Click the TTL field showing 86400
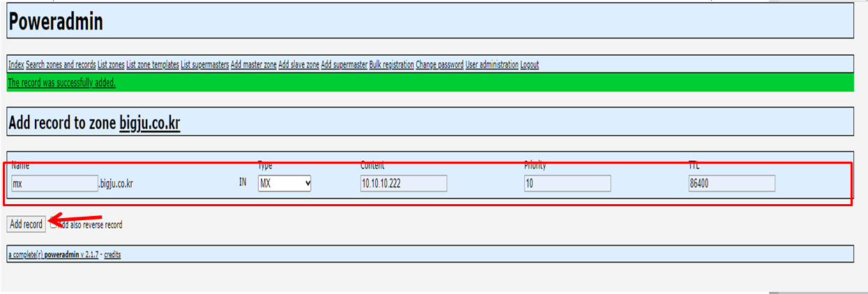868x294 pixels. pyautogui.click(x=731, y=183)
